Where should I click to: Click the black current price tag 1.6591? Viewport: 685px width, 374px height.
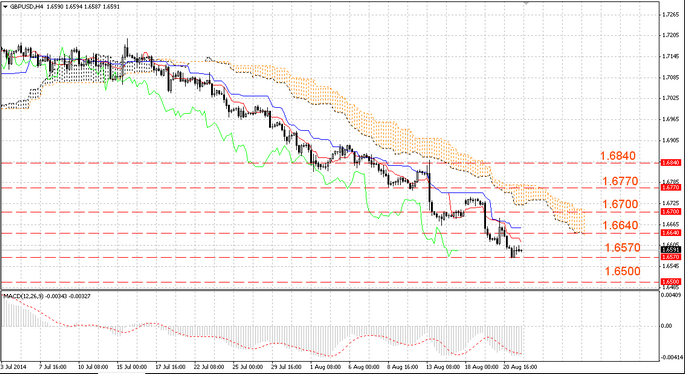click(x=671, y=249)
